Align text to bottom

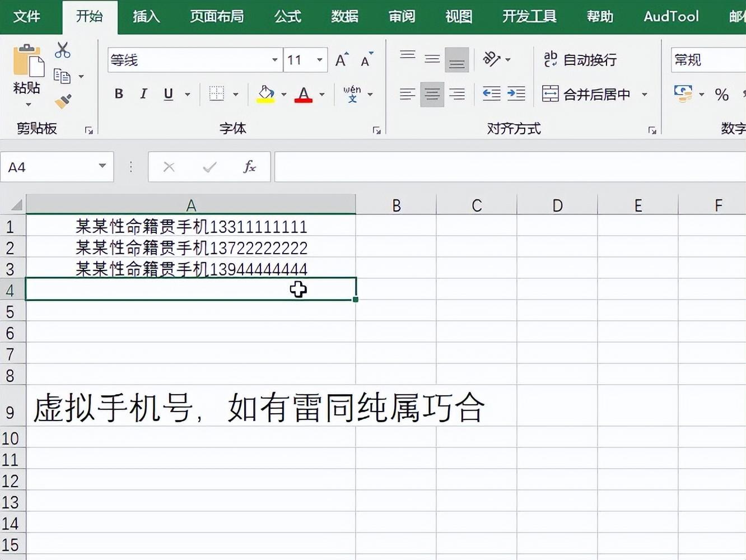[457, 60]
